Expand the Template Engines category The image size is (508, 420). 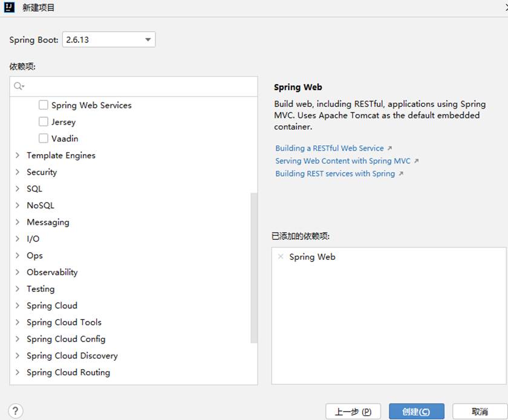[x=18, y=155]
